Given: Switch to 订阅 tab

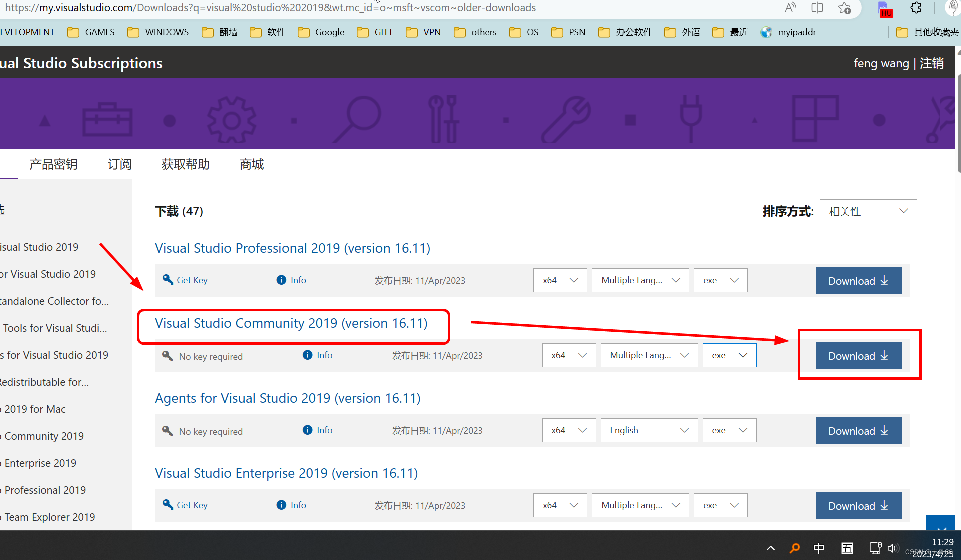Looking at the screenshot, I should tap(120, 164).
